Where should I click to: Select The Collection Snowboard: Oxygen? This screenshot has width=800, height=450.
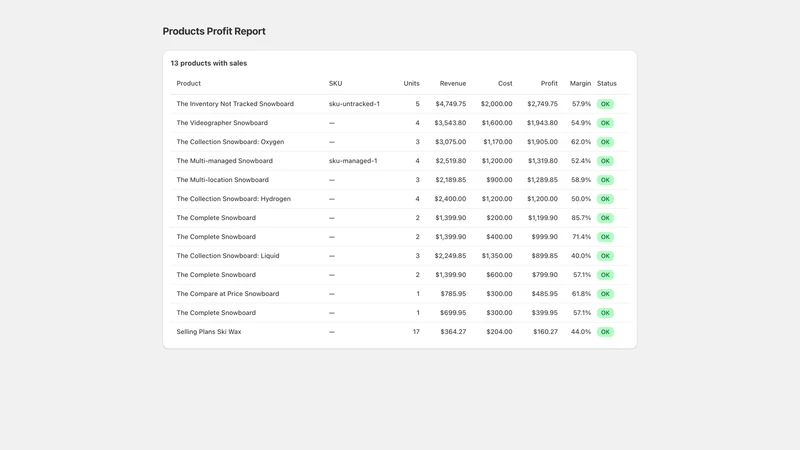(x=230, y=142)
